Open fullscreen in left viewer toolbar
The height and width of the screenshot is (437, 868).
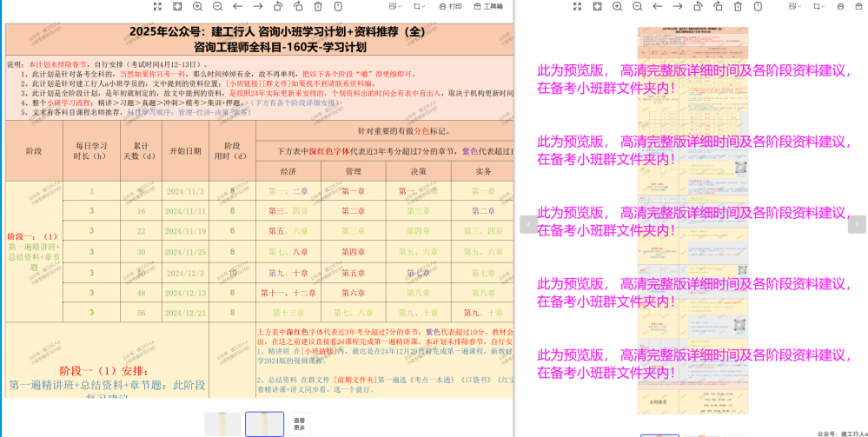pos(158,6)
